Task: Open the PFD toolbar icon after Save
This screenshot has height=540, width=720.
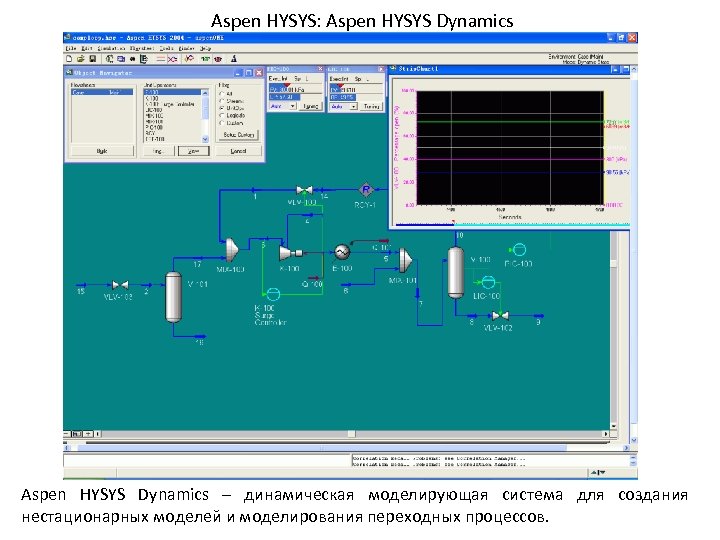Action: point(109,59)
